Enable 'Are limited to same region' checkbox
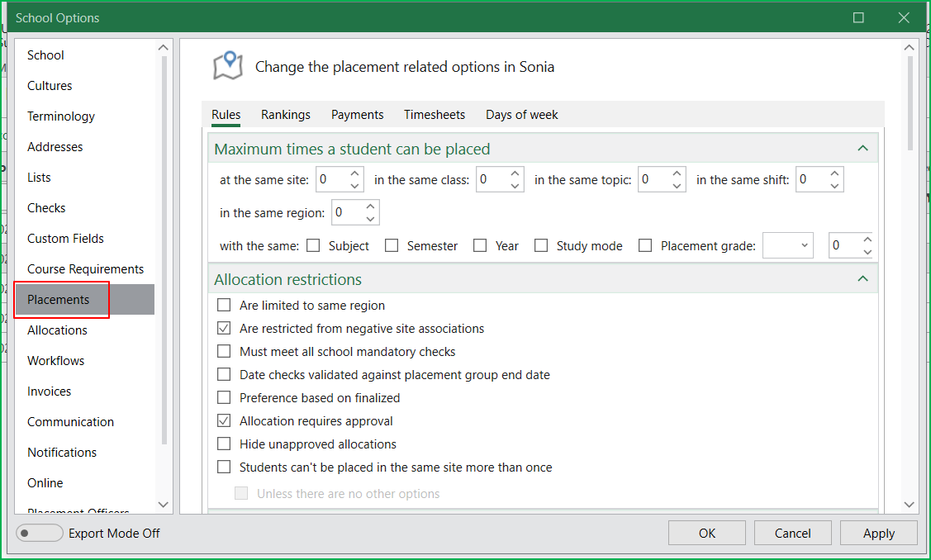931x560 pixels. tap(224, 306)
